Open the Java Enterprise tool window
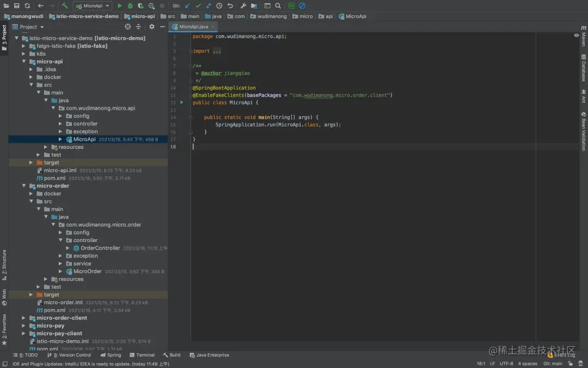Screen dimensions: 588x368 click(209, 355)
